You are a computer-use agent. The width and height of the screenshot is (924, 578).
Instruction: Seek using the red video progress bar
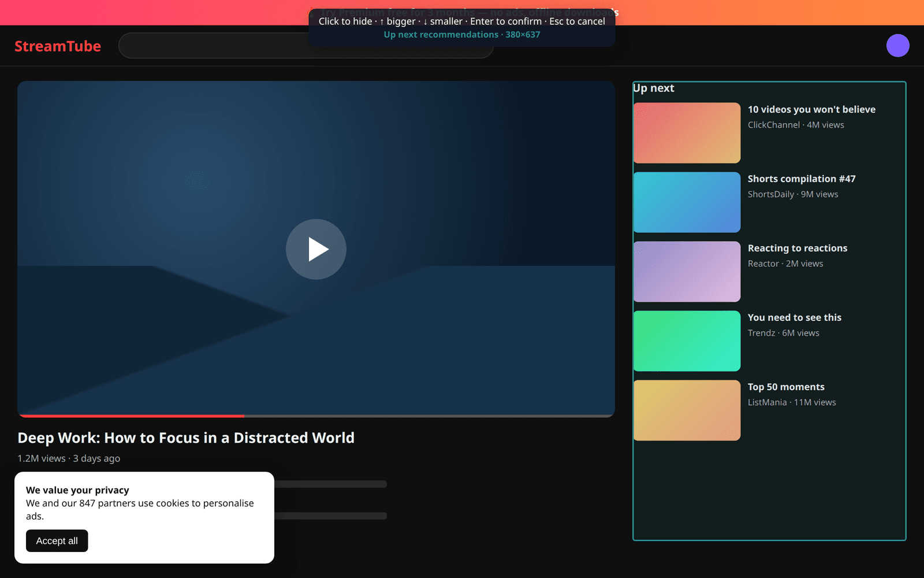click(316, 416)
